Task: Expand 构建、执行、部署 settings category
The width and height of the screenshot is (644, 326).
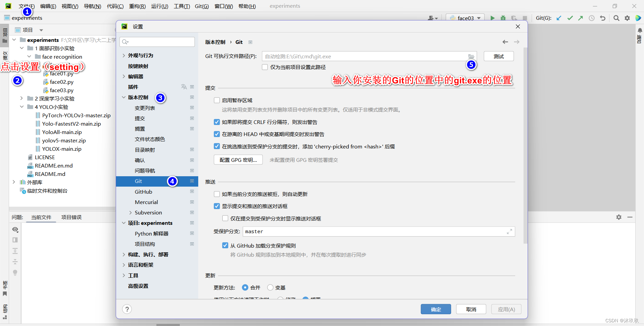Action: pos(124,255)
